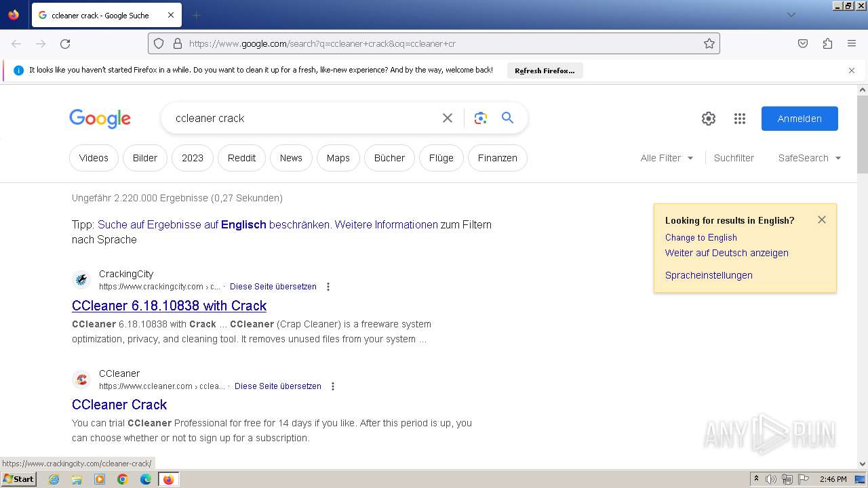Screen dimensions: 868x488
Task: Click the Refresh Firefox button
Action: coord(545,70)
